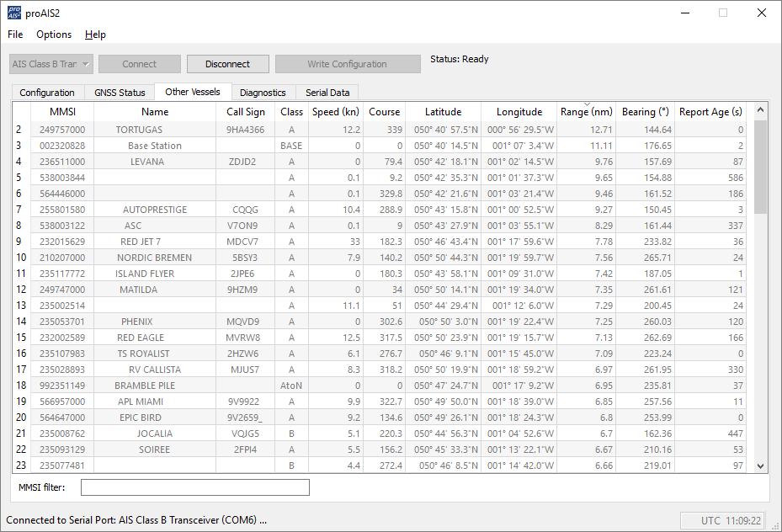Click the Speed (kn) column header
This screenshot has height=532, width=782.
tap(336, 112)
